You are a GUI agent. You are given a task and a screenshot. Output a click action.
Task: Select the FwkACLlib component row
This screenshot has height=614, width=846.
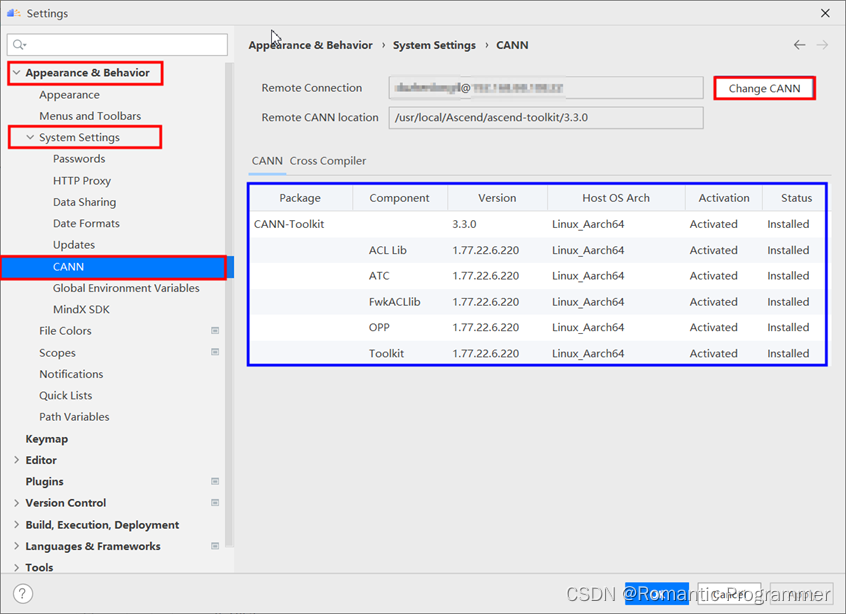click(537, 302)
